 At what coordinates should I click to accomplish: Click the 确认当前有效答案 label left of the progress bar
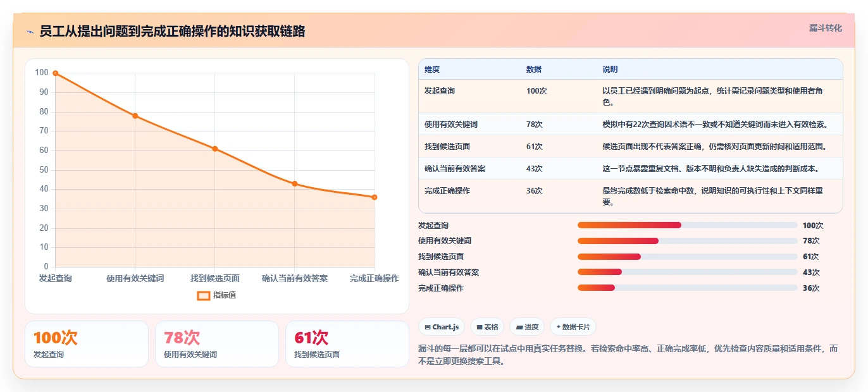tap(449, 273)
